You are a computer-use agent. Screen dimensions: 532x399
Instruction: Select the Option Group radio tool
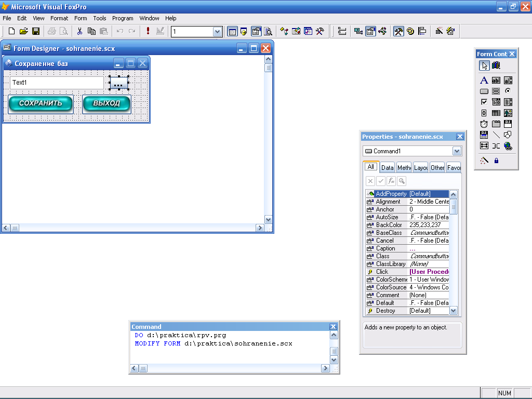pyautogui.click(x=508, y=91)
